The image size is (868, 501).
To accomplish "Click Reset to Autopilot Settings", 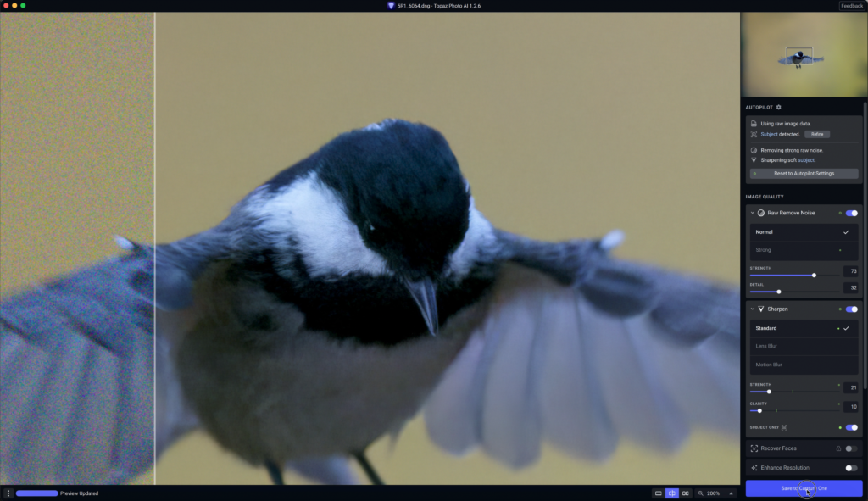I will click(803, 173).
